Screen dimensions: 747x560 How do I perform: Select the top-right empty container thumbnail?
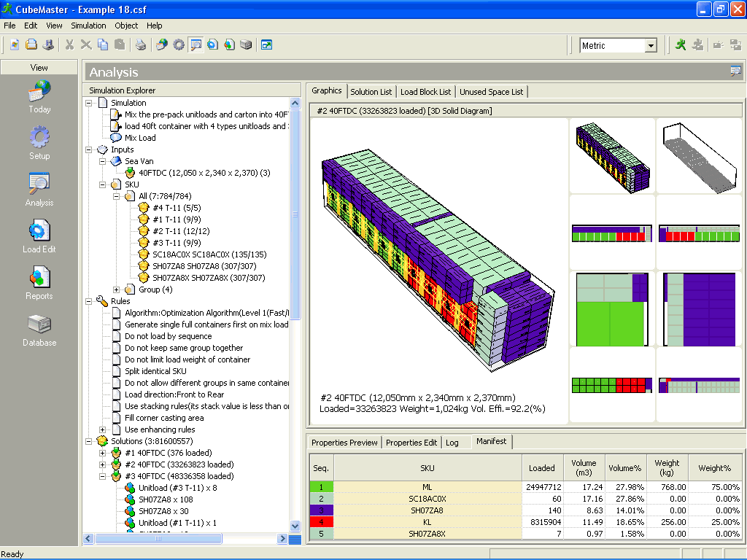tap(698, 156)
